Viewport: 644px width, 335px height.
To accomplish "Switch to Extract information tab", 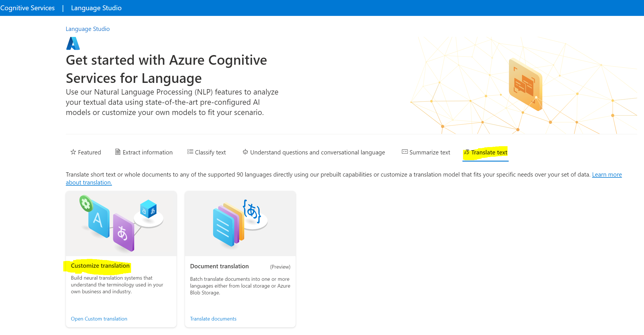I will tap(144, 152).
